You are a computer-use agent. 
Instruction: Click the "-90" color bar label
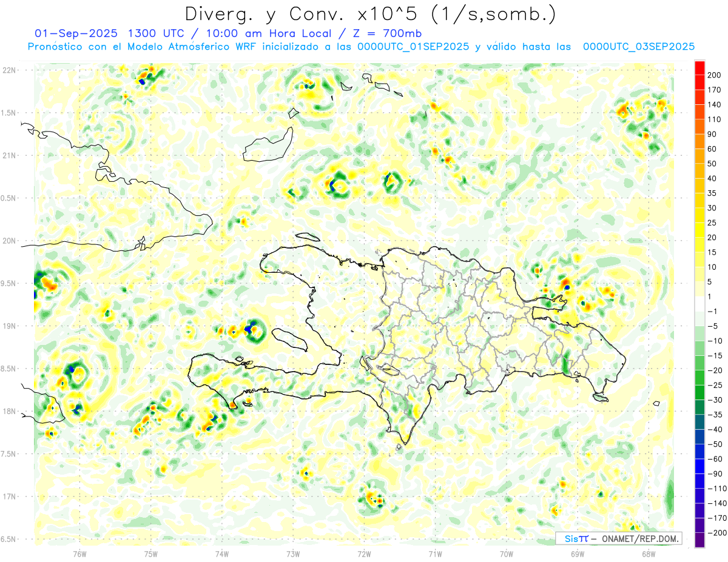[716, 475]
